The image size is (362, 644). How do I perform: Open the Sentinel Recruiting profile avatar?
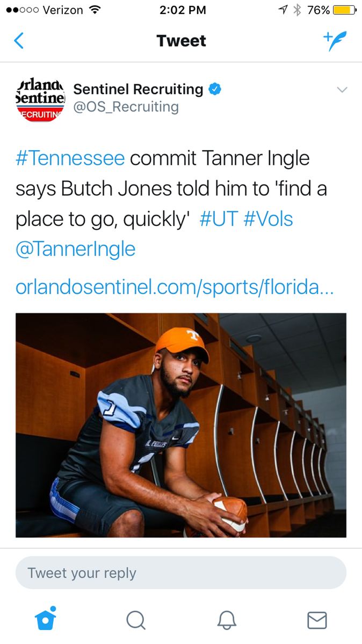[40, 98]
